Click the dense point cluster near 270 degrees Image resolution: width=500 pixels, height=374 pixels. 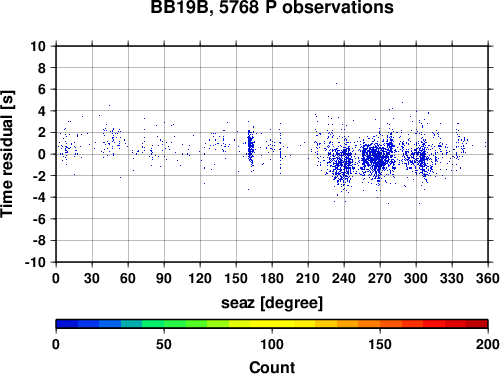376,157
